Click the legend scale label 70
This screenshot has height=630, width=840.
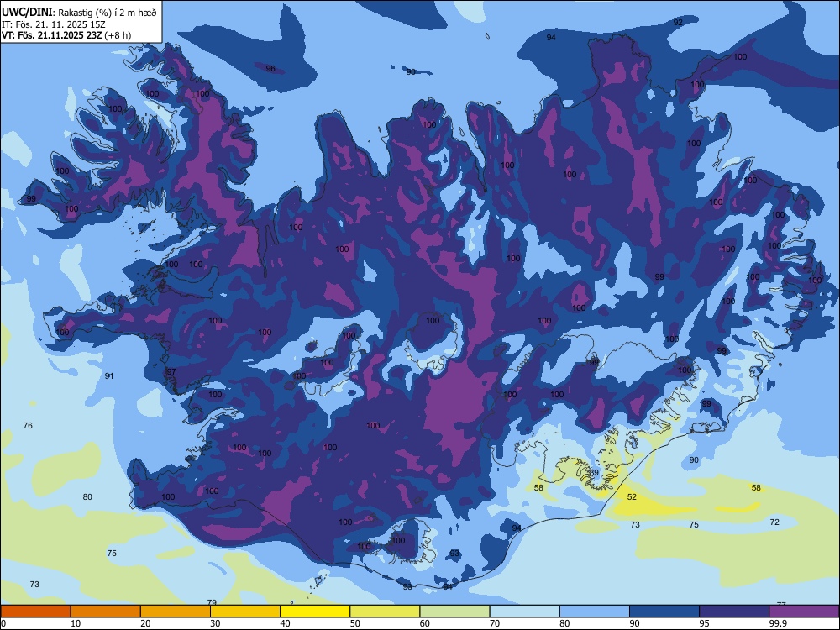pyautogui.click(x=495, y=623)
